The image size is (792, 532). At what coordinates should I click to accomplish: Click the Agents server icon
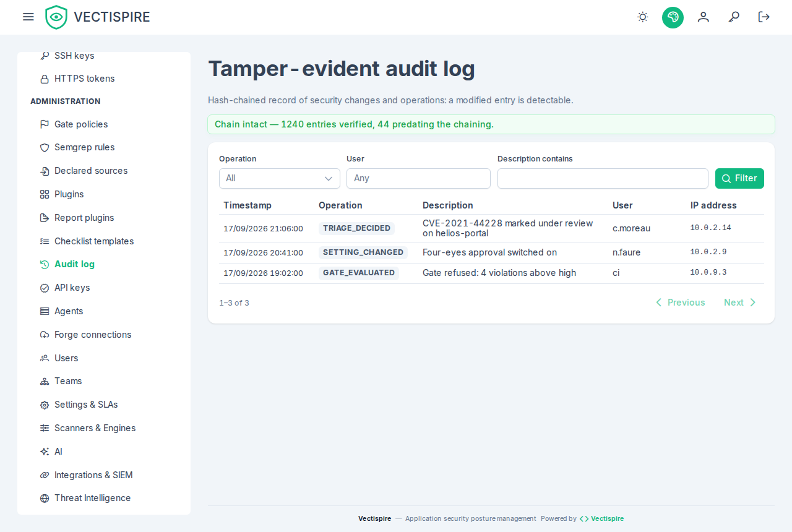45,311
